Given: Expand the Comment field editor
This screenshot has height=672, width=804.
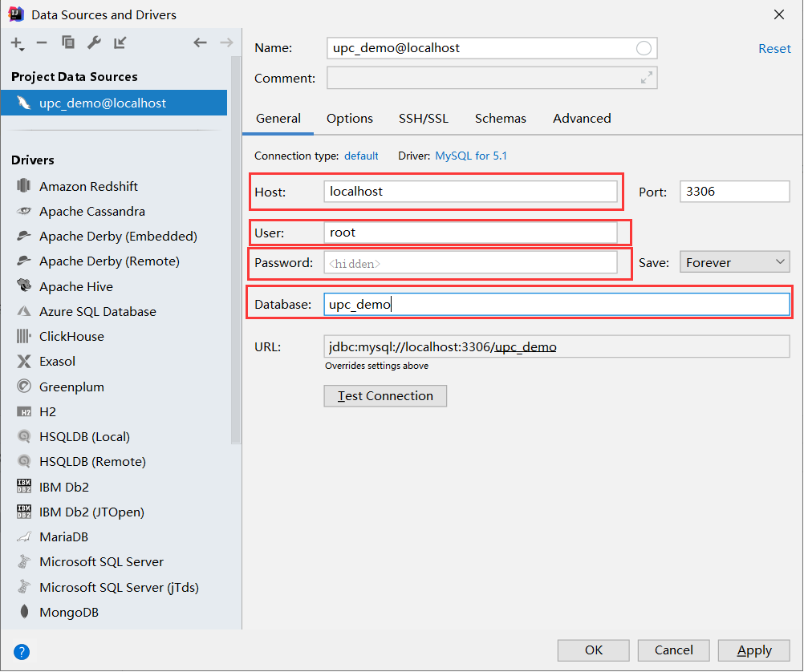Looking at the screenshot, I should 647,78.
